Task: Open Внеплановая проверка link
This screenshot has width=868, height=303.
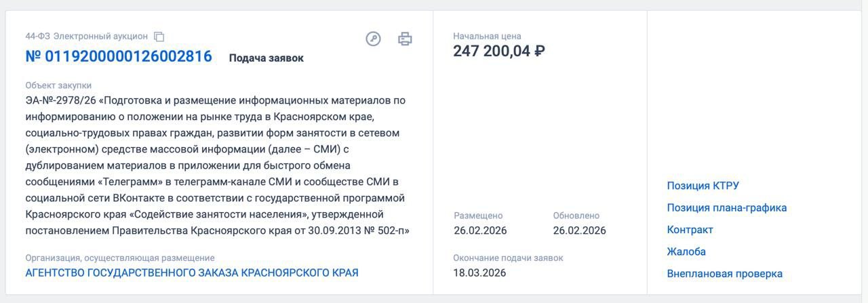Action: [724, 274]
